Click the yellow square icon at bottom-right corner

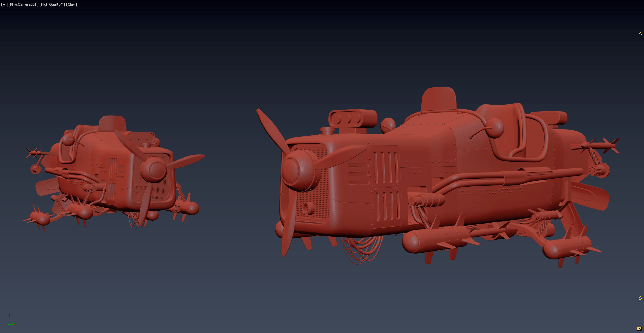[x=639, y=329]
